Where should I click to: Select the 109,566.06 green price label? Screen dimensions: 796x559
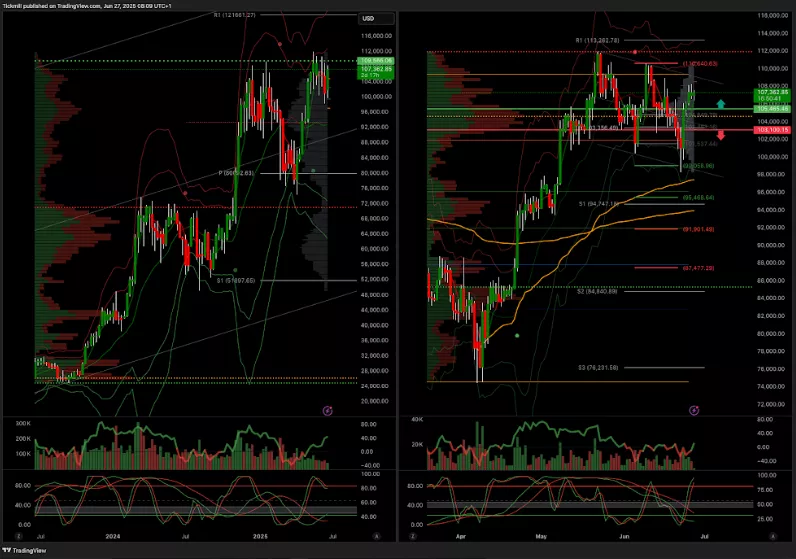376,61
